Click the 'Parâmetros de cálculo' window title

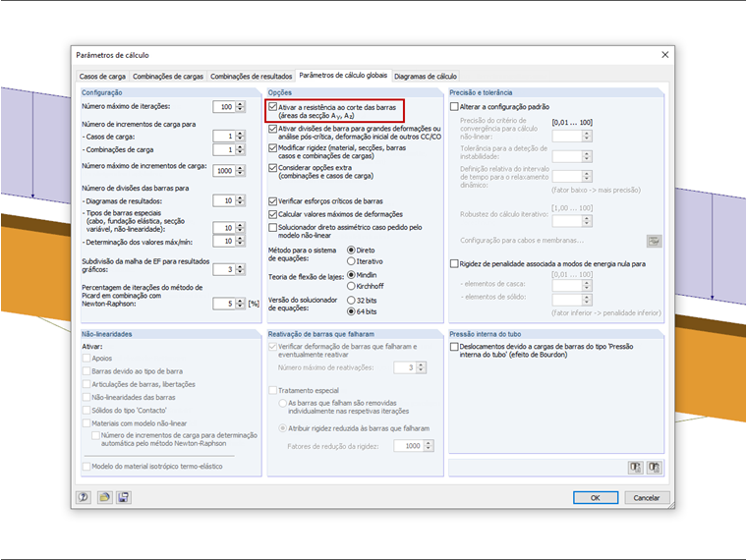(112, 55)
